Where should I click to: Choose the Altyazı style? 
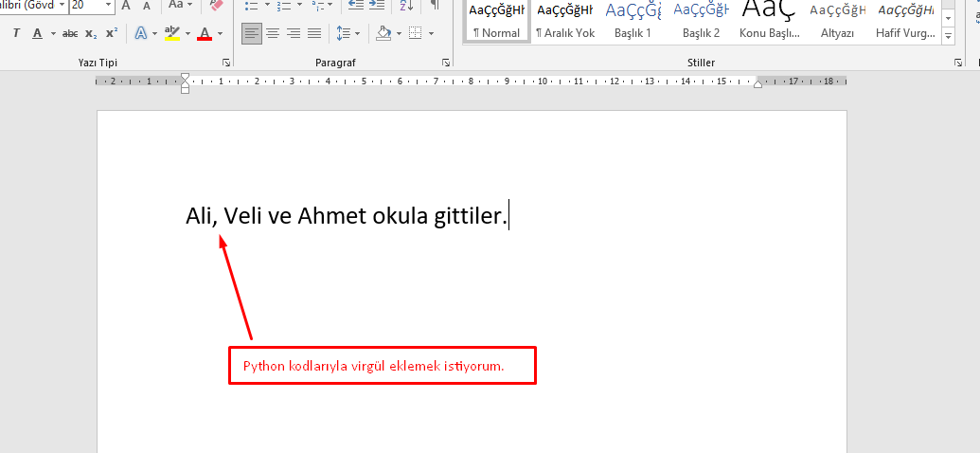pyautogui.click(x=838, y=21)
